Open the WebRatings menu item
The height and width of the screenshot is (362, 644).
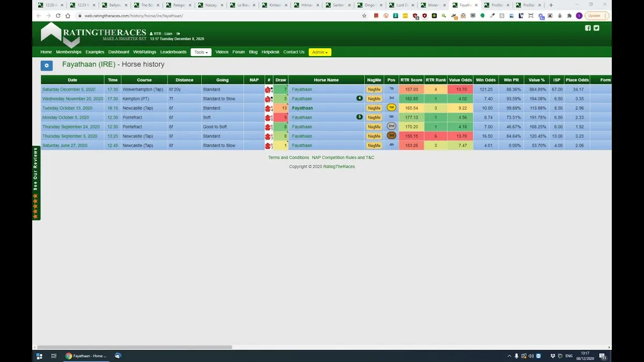[145, 52]
